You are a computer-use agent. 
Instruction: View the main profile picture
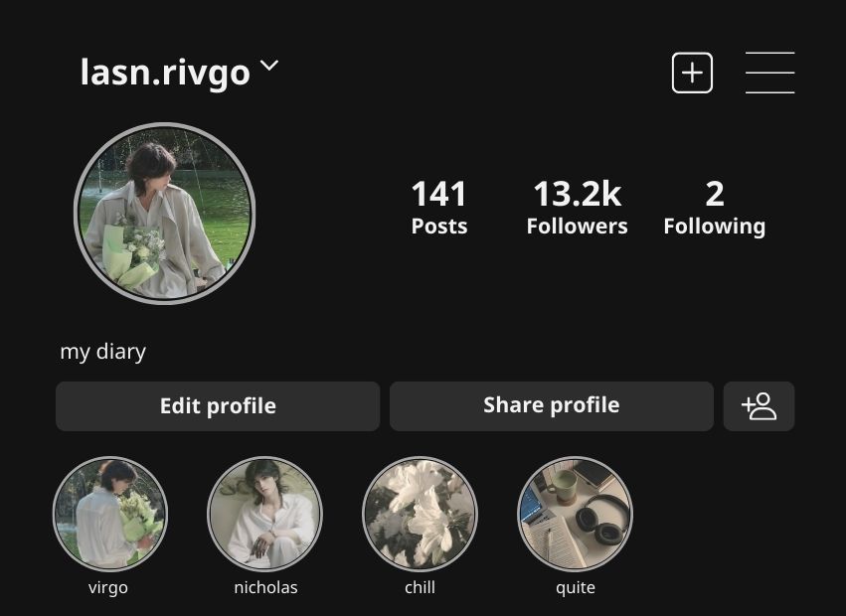click(x=165, y=214)
